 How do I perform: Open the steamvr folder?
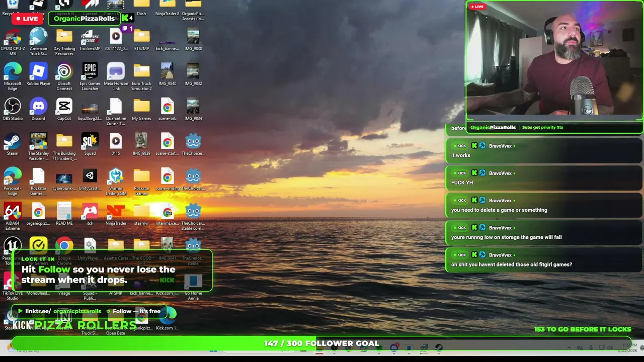pos(141,214)
